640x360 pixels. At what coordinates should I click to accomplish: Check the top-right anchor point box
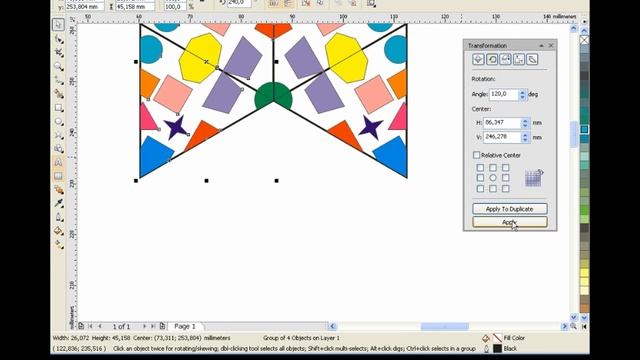click(506, 168)
